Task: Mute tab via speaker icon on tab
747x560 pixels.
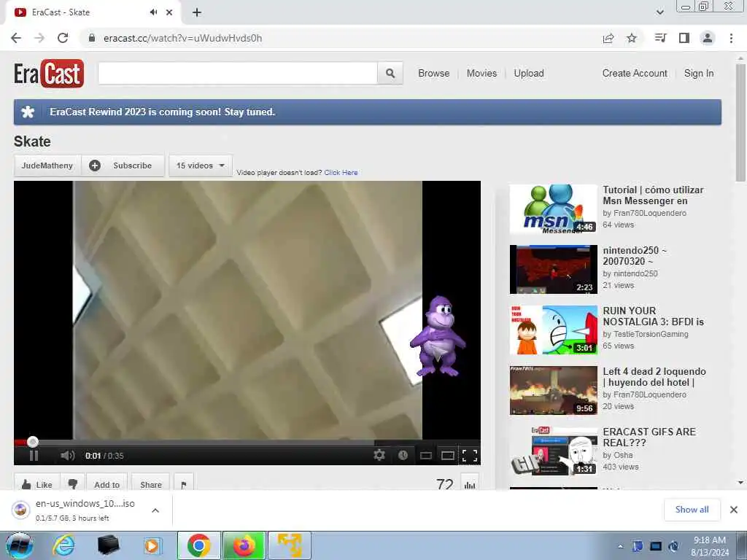Action: tap(153, 12)
